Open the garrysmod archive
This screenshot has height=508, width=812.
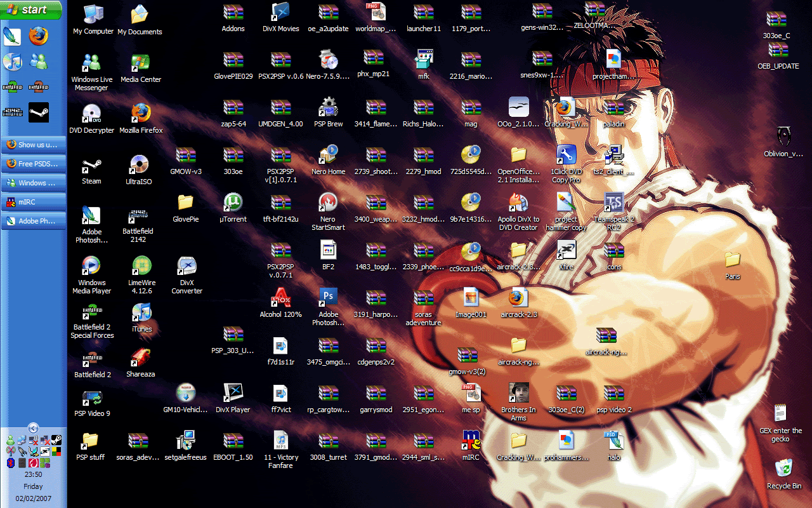tap(376, 398)
